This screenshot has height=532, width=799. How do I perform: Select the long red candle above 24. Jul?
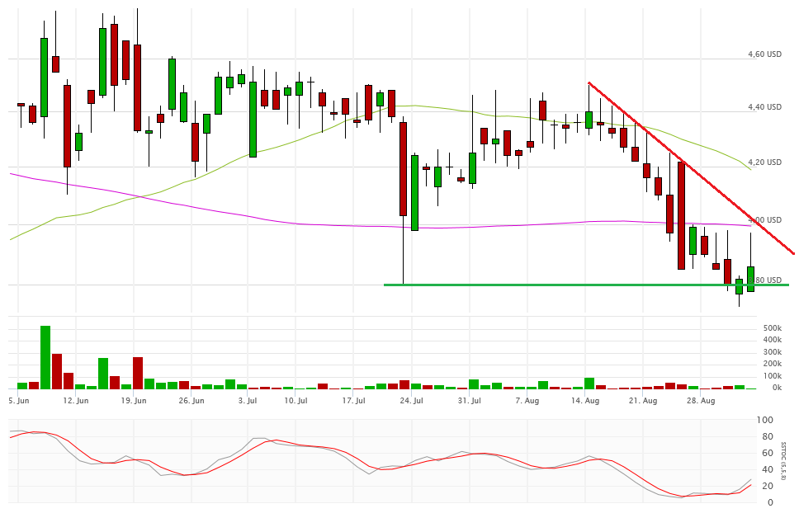(x=403, y=169)
